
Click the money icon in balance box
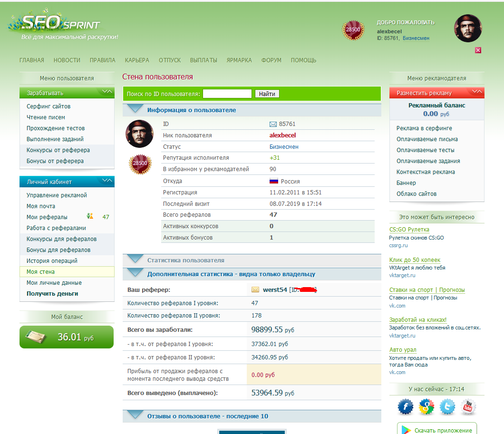36,337
